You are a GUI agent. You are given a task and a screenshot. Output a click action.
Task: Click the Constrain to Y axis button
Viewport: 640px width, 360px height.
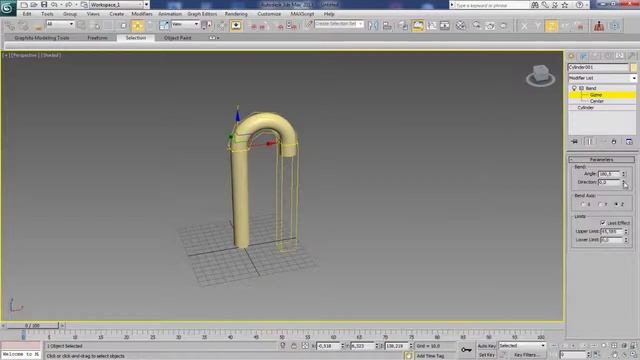tap(538, 26)
